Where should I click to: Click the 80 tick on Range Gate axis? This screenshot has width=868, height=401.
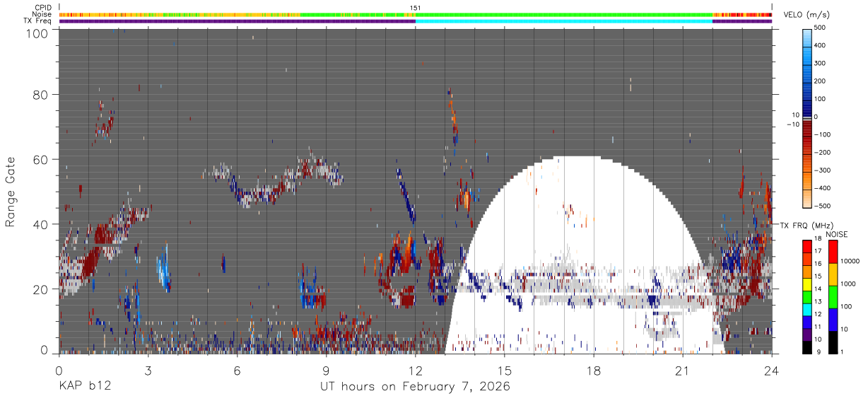(x=40, y=95)
